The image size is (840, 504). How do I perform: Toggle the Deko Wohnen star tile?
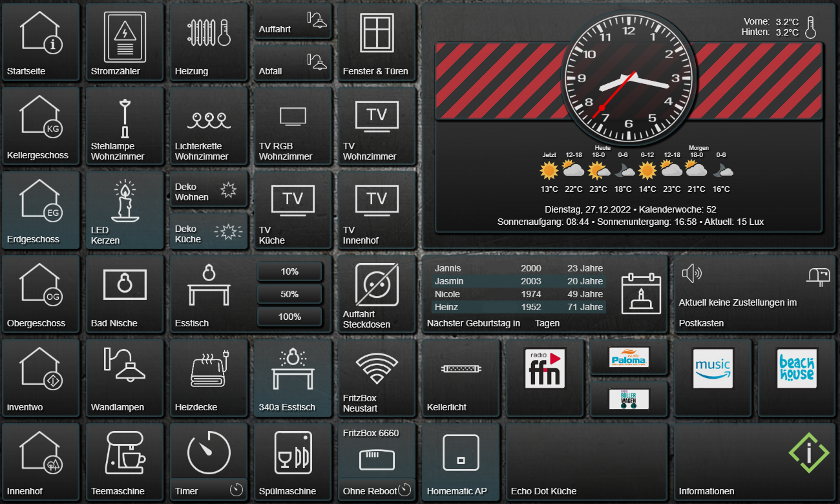[209, 189]
